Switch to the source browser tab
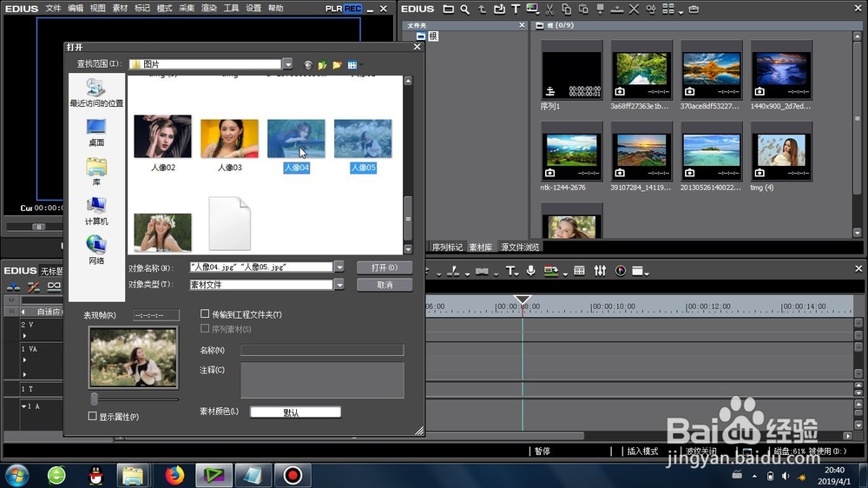 pyautogui.click(x=520, y=247)
